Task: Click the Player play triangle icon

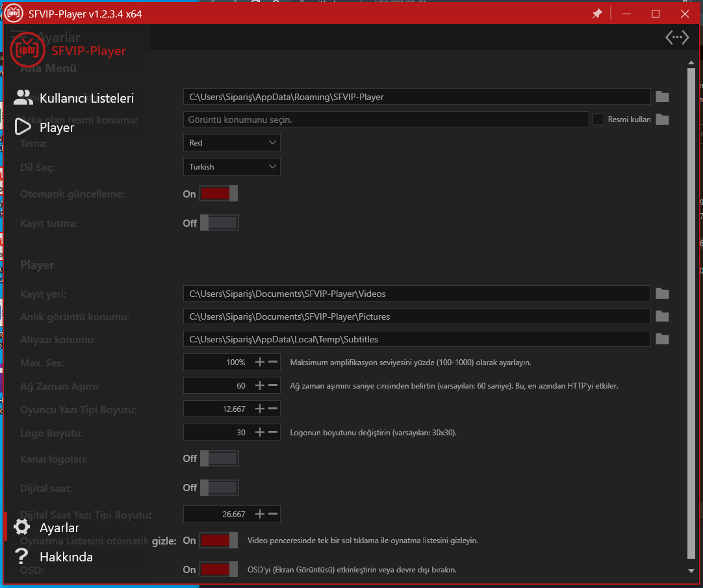Action: click(23, 127)
